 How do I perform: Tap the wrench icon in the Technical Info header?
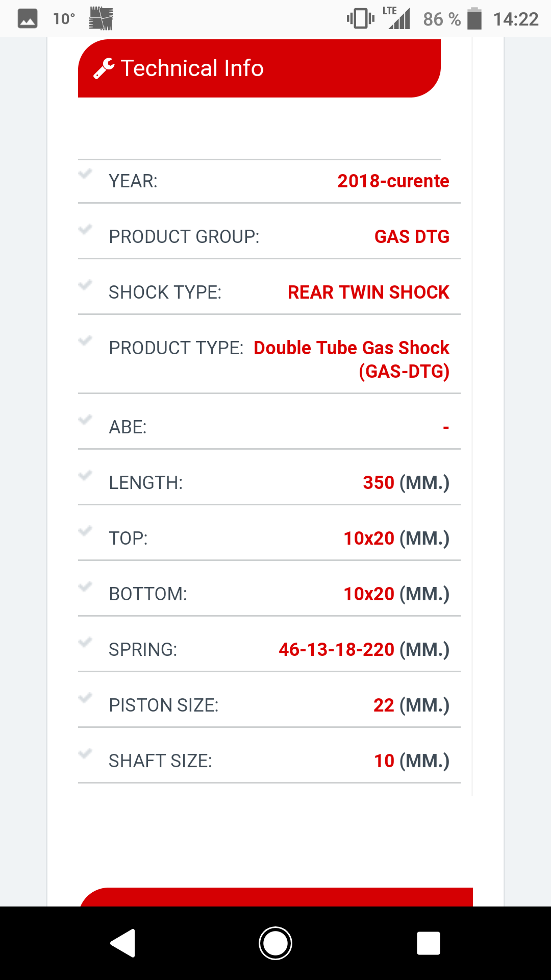point(104,69)
